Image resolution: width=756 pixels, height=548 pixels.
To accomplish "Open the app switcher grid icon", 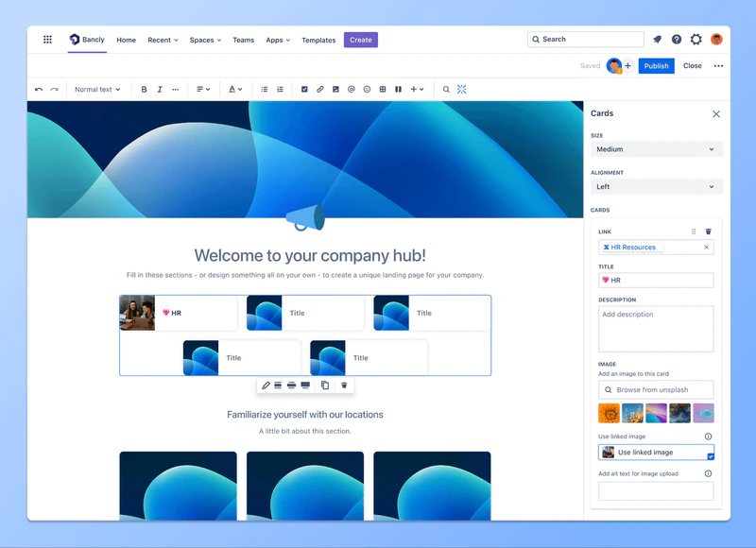I will [47, 40].
